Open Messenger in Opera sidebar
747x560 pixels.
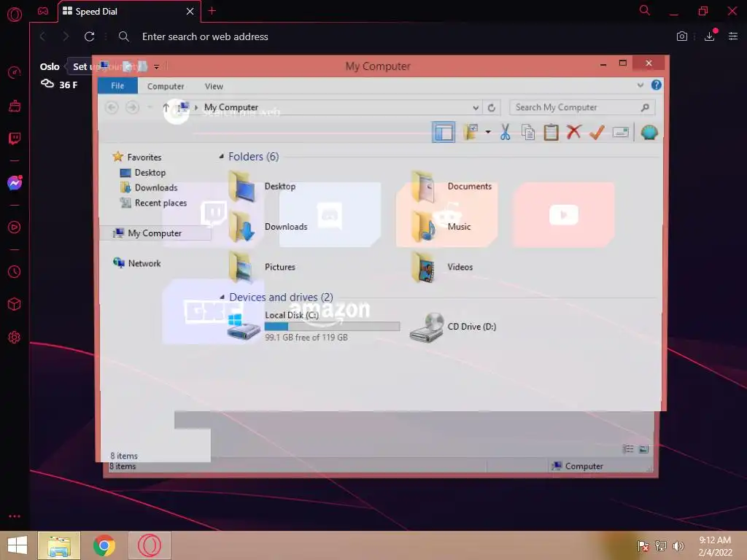coord(15,183)
